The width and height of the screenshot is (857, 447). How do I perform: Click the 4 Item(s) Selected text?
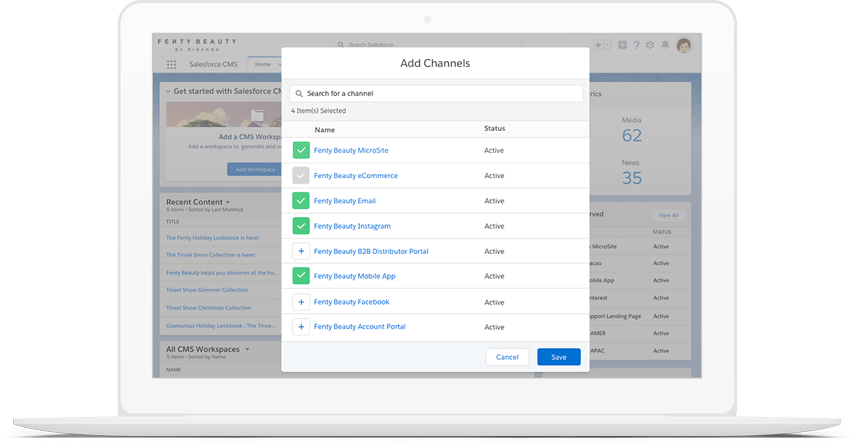click(x=318, y=111)
